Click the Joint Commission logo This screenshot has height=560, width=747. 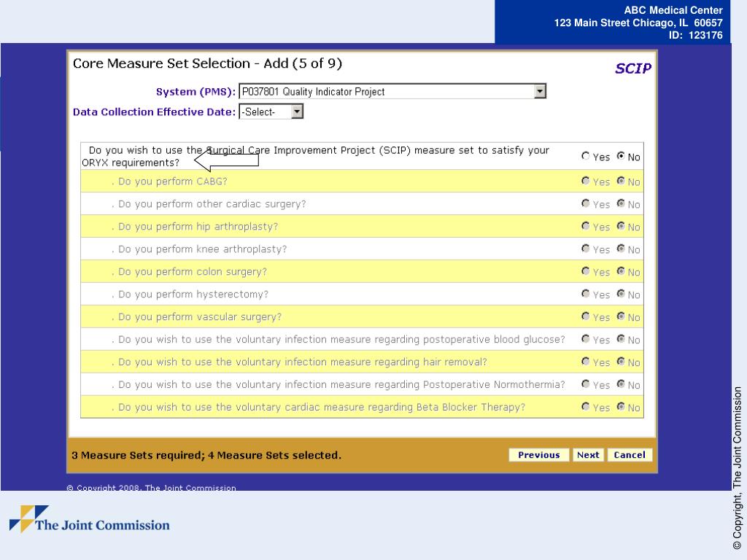[x=90, y=519]
